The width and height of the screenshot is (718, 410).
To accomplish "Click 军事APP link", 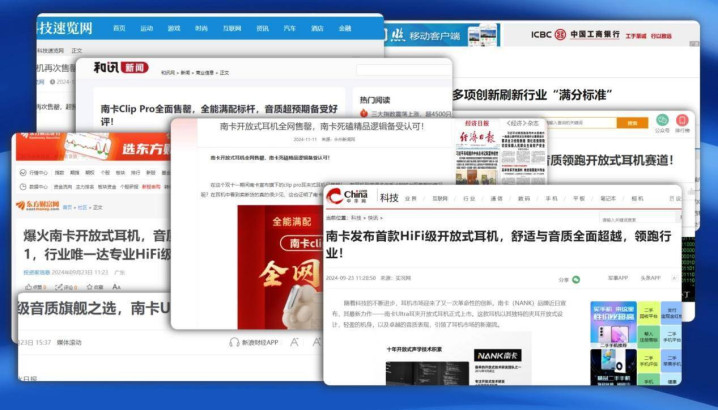I will pos(618,278).
